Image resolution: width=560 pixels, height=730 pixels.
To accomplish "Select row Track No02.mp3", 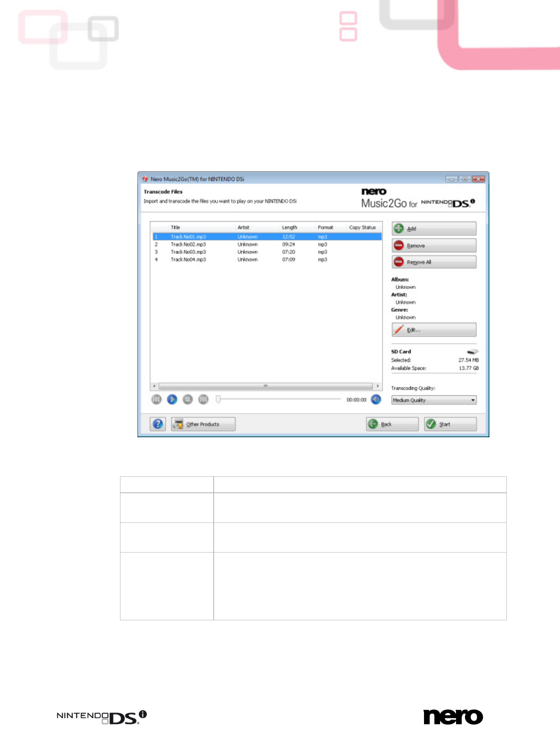I will click(267, 244).
